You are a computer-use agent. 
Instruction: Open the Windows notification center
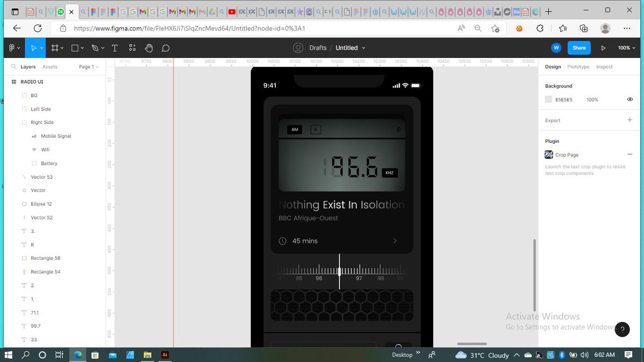click(628, 354)
